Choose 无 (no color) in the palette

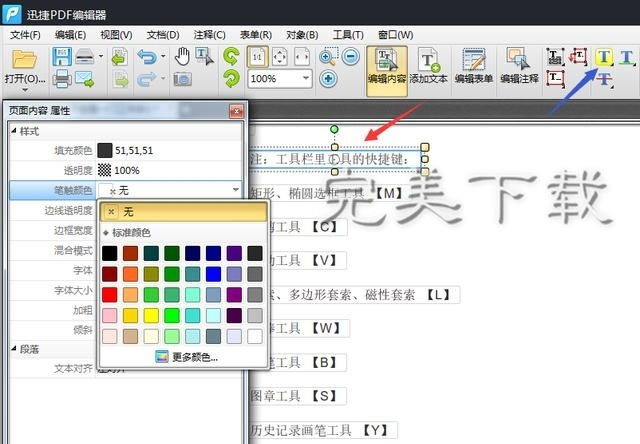pos(183,211)
